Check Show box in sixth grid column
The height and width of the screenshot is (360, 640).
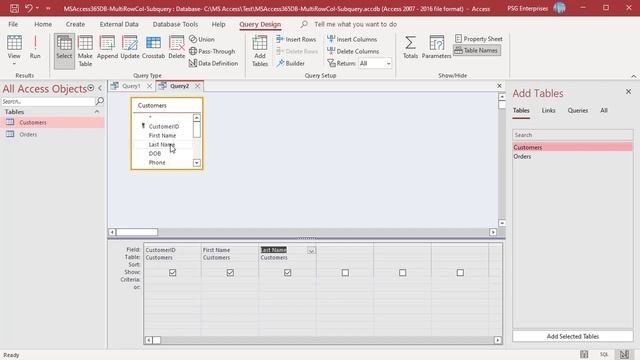click(460, 272)
